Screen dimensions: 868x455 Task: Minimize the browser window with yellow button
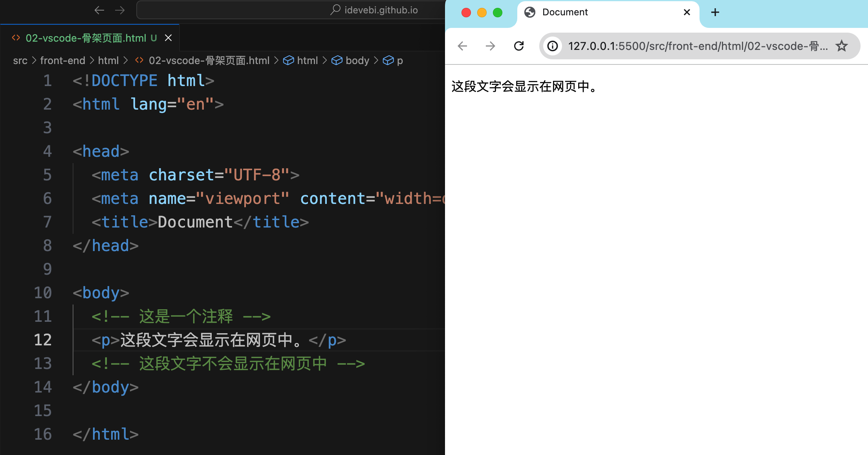pyautogui.click(x=482, y=13)
